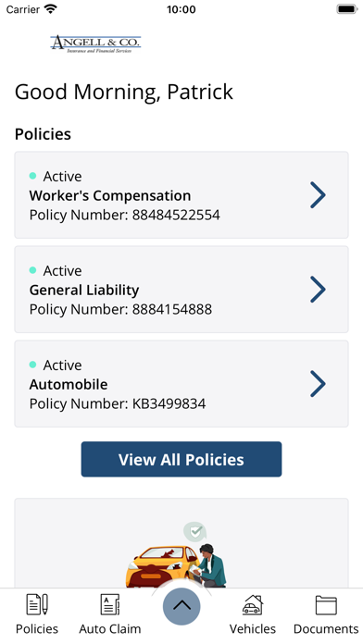Expand the center up-arrow menu button
This screenshot has width=363, height=644.
pyautogui.click(x=181, y=606)
